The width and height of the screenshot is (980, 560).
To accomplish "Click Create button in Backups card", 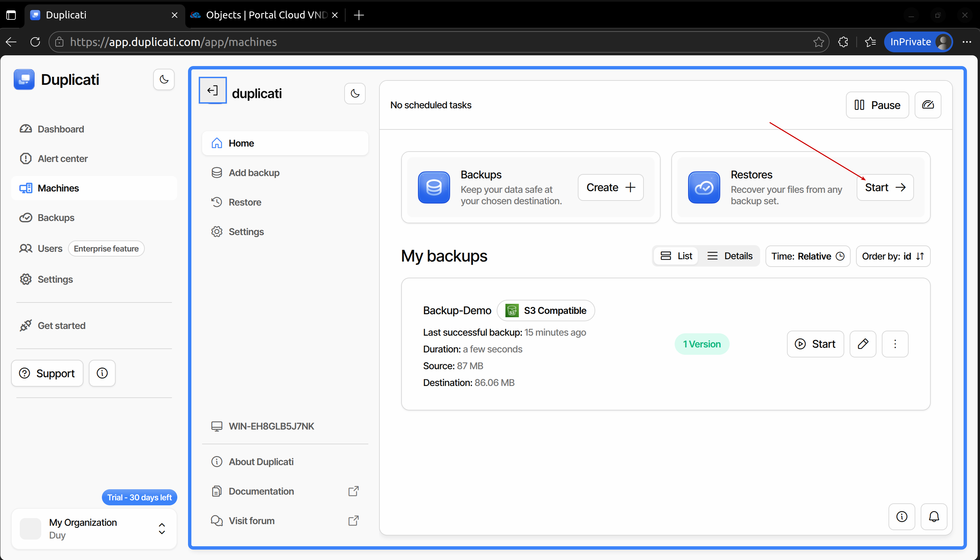I will coord(610,187).
